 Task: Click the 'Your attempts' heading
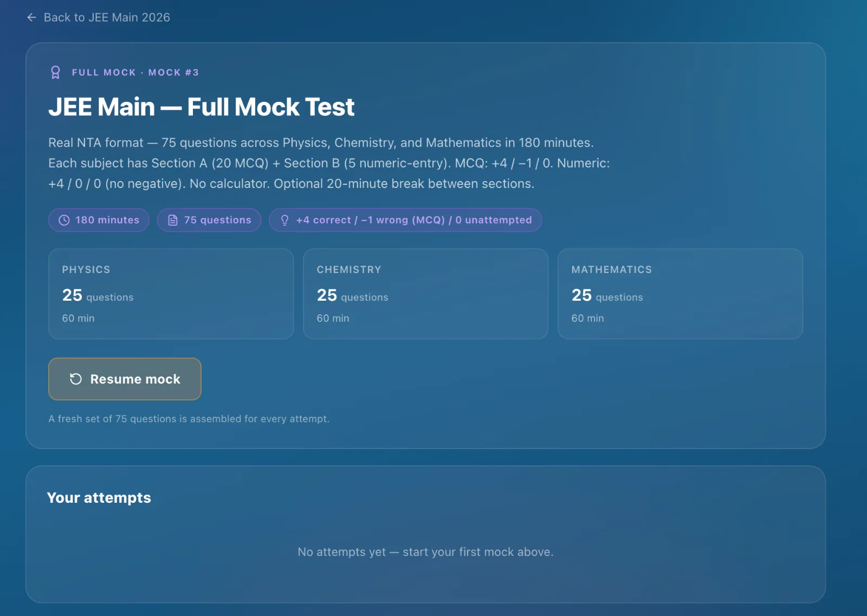[99, 498]
